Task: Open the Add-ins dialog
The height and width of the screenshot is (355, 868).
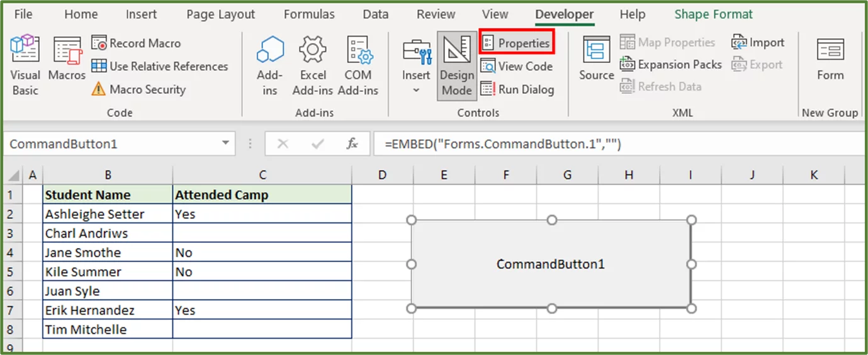Action: (270, 65)
